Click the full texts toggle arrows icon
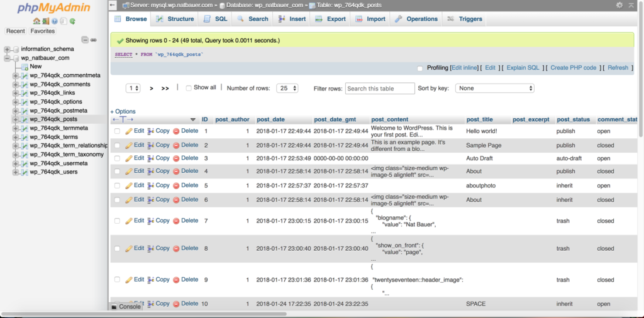 (x=123, y=119)
